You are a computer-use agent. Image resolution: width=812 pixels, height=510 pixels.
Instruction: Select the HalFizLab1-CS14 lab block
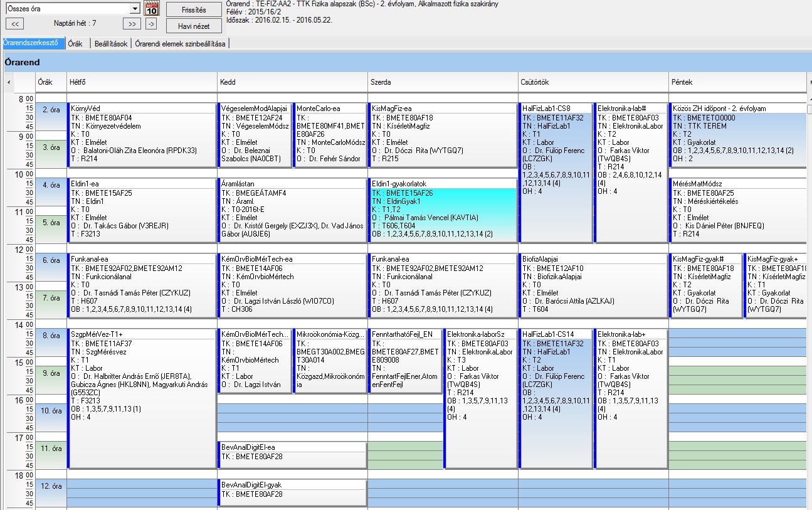point(556,398)
